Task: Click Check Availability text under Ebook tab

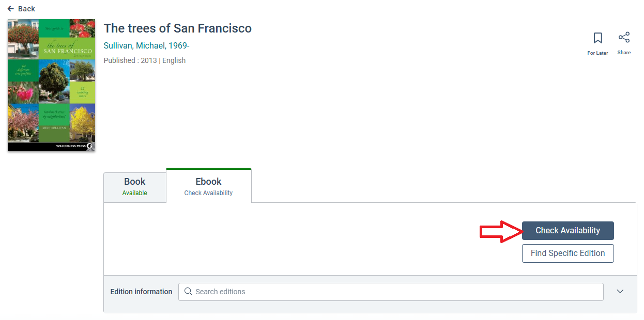Action: coord(208,193)
